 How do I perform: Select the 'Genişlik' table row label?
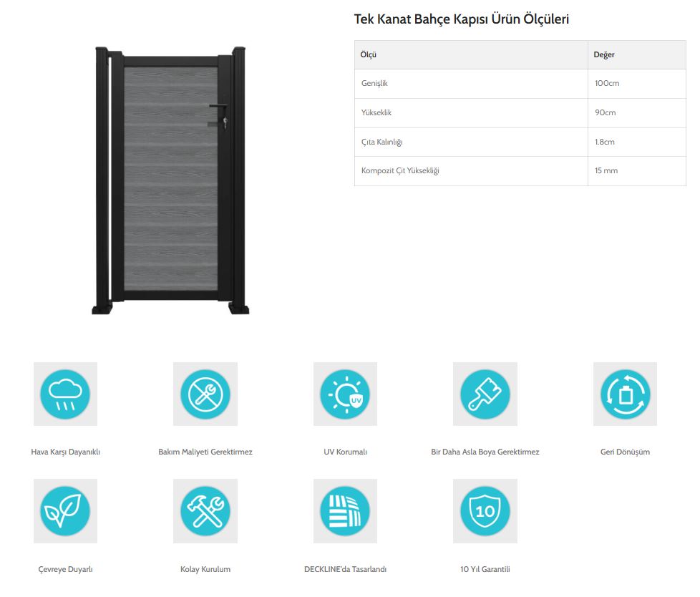(x=374, y=84)
